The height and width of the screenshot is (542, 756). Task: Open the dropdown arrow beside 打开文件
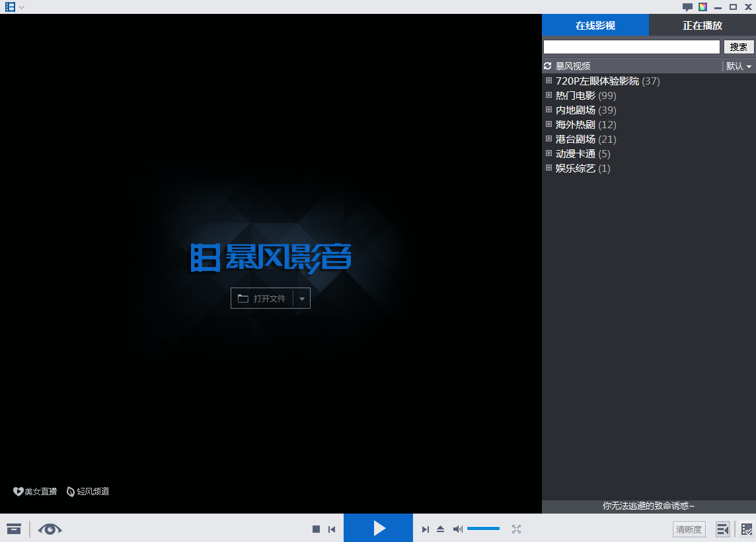[x=302, y=299]
